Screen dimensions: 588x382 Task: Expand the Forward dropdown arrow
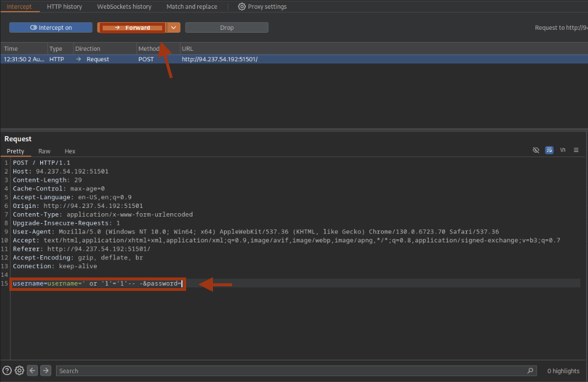pyautogui.click(x=174, y=27)
